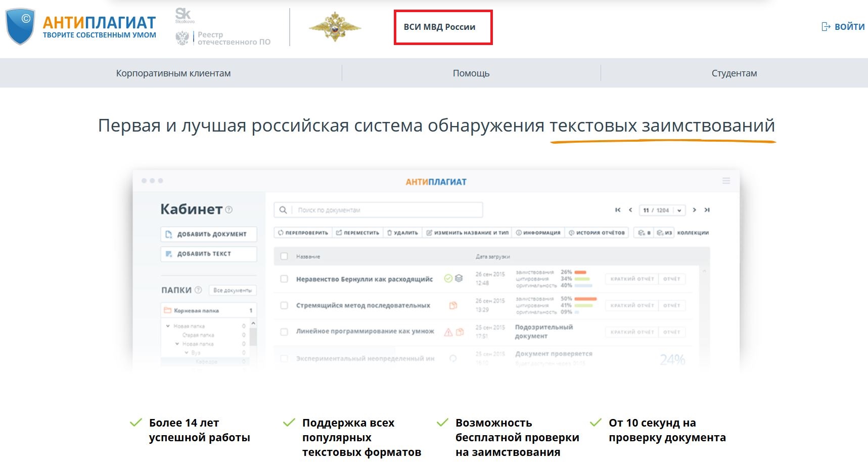
Task: Click the Добавить текст button
Action: 209,254
